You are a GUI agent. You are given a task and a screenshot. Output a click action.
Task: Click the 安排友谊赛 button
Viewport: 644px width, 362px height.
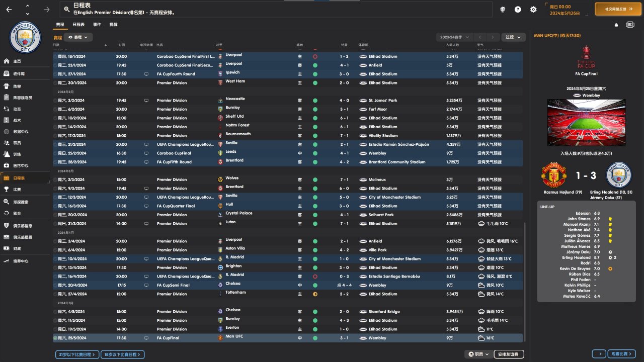pyautogui.click(x=509, y=354)
